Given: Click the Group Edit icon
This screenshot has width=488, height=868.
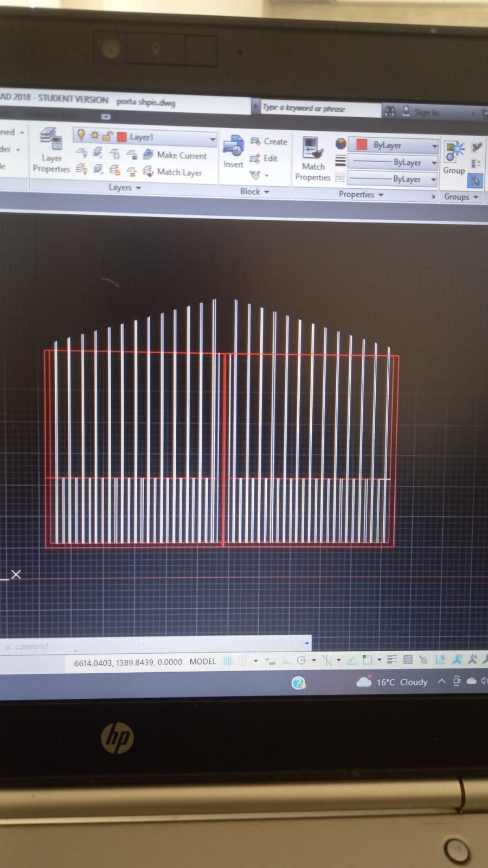Looking at the screenshot, I should coord(476,164).
